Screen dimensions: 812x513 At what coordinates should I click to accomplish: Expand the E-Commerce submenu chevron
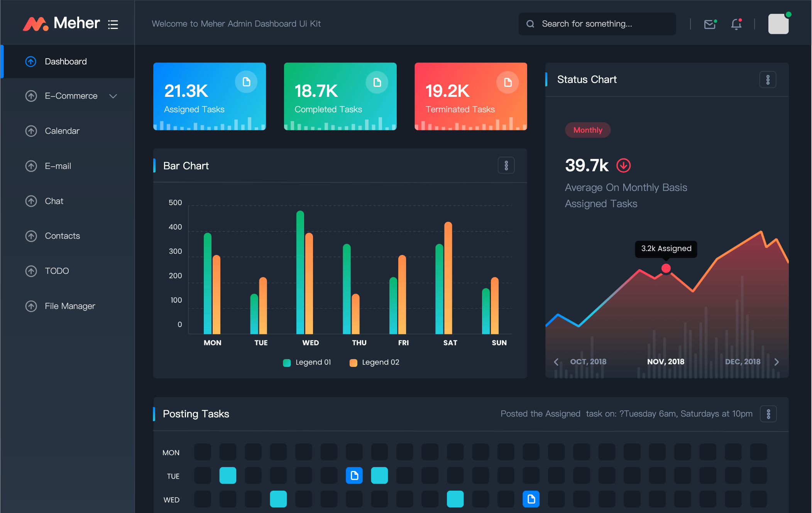pos(113,96)
